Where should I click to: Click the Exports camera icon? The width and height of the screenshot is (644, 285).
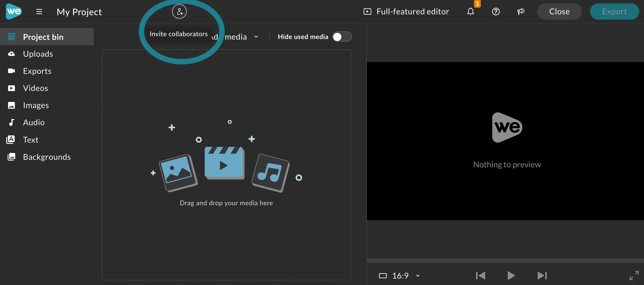[x=12, y=71]
